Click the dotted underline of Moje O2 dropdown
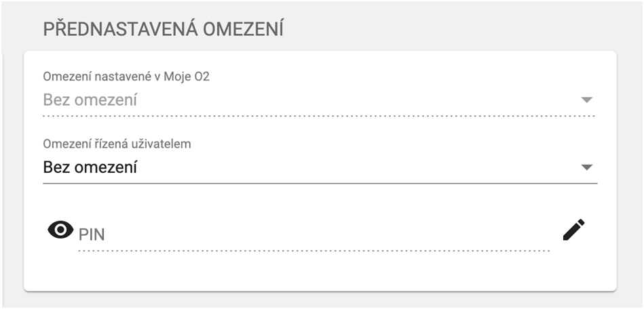The width and height of the screenshot is (644, 309). pyautogui.click(x=319, y=116)
